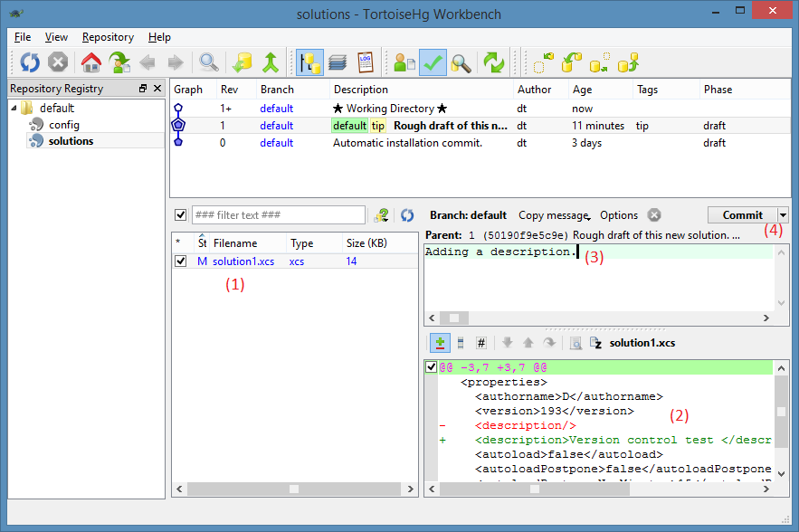Open the output LOG clipboard icon
Viewport: 799px width, 532px height.
tap(365, 62)
